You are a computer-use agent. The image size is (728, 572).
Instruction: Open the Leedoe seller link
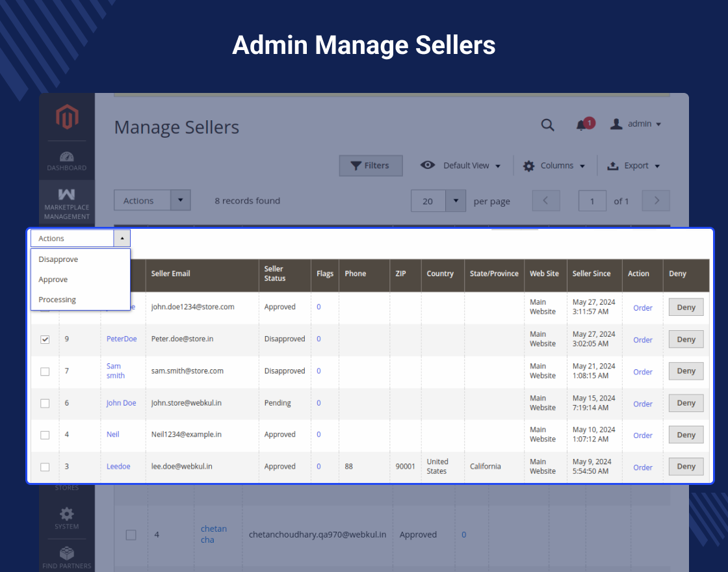tap(118, 467)
